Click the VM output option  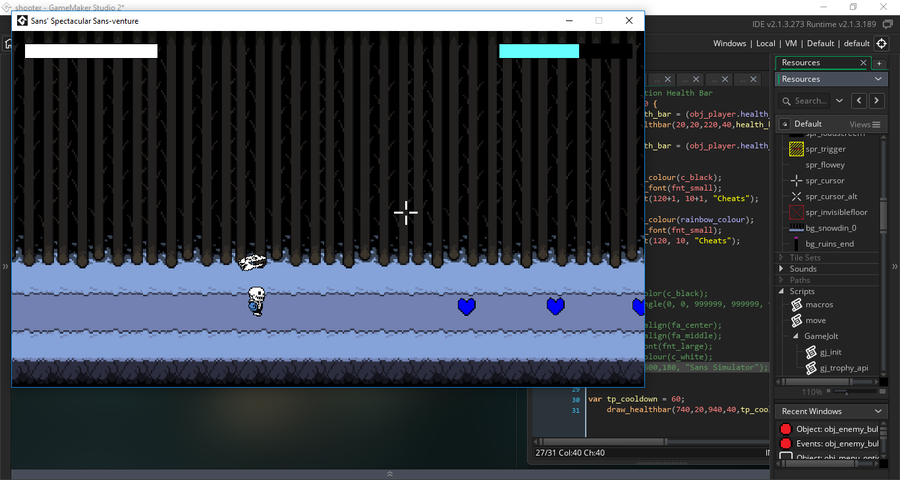click(x=792, y=44)
